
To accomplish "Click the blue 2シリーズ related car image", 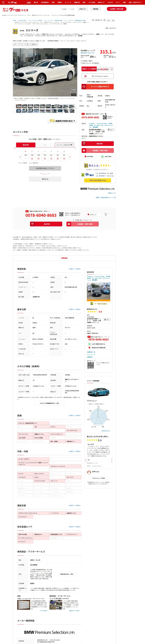I will [98, 393].
